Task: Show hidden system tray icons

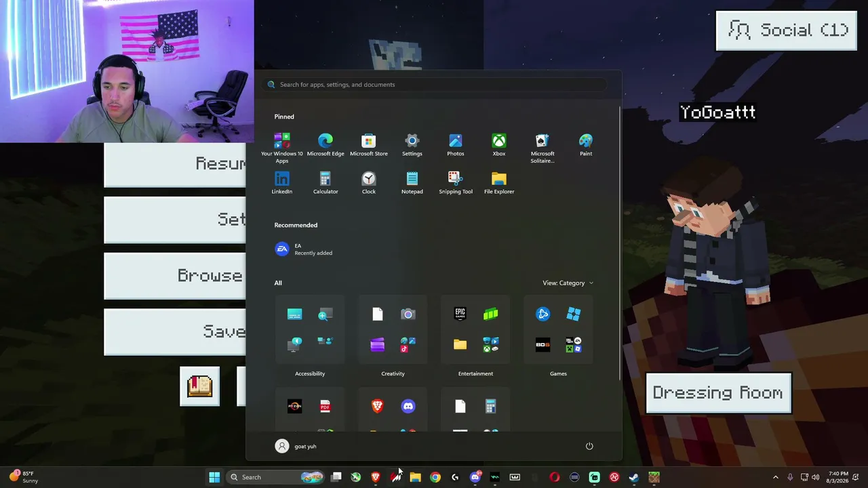Action: click(x=776, y=477)
